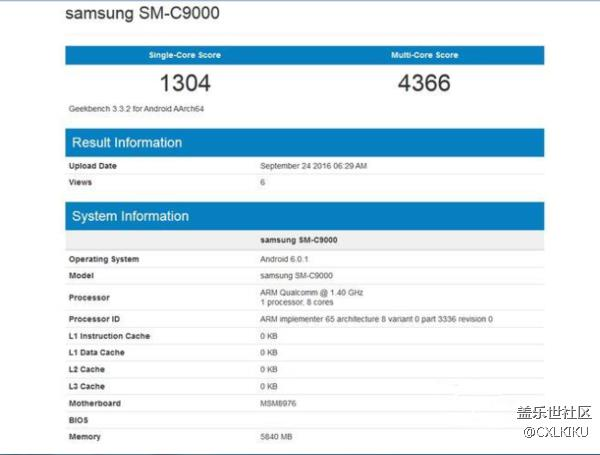
Task: Click the Model row label
Action: (x=81, y=276)
